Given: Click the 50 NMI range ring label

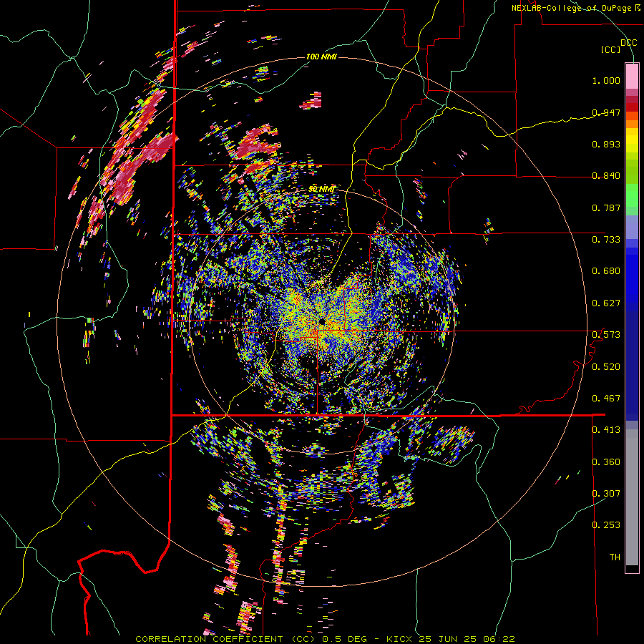Looking at the screenshot, I should (x=321, y=189).
